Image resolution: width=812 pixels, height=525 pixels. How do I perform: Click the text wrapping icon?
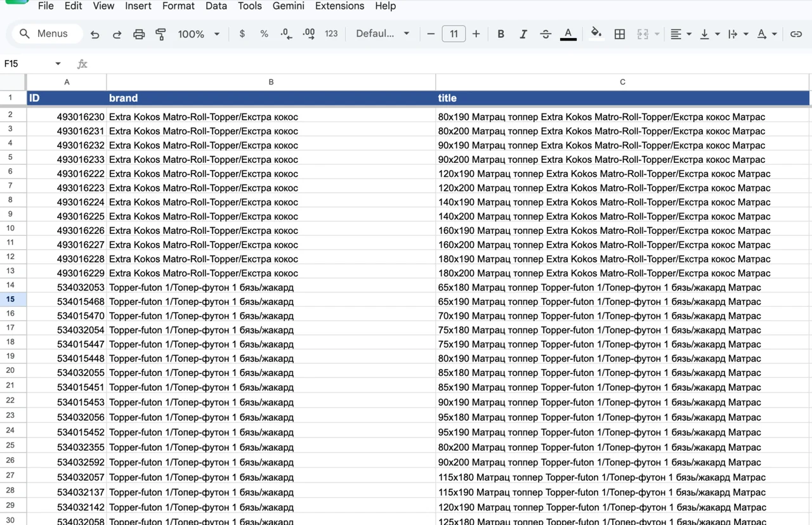point(733,34)
